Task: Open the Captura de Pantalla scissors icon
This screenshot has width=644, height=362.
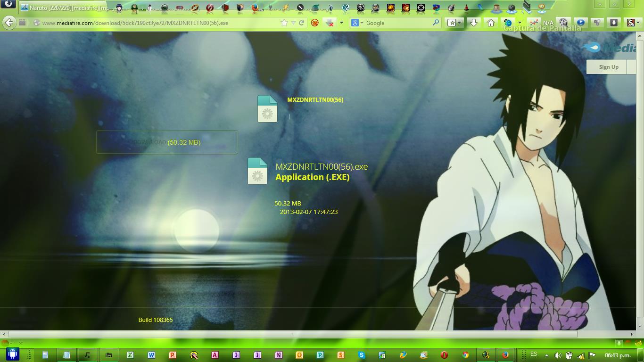Action: (535, 22)
